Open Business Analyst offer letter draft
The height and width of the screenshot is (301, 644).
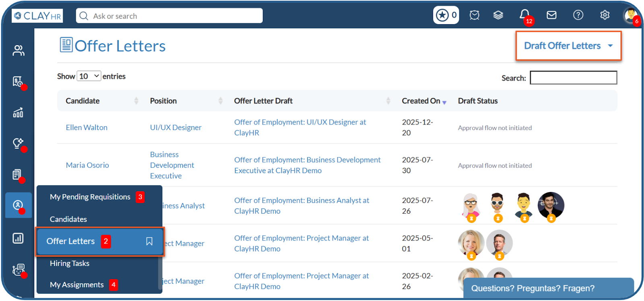pos(302,206)
